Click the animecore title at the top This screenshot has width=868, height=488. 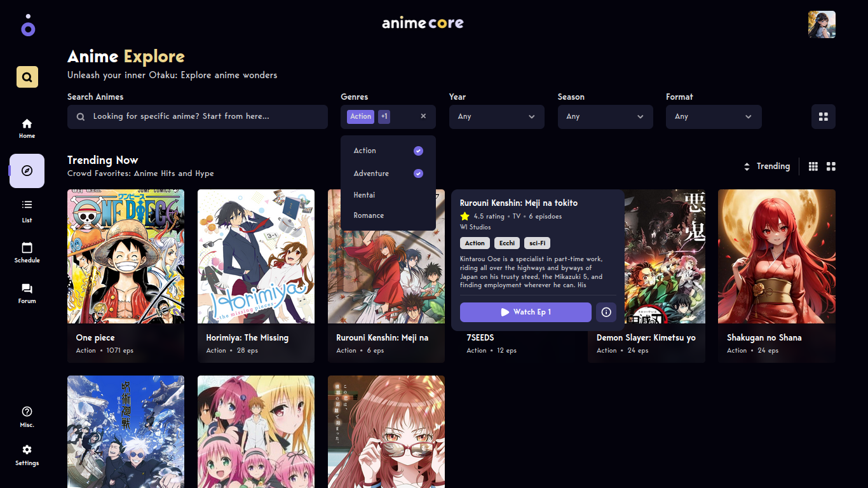click(423, 23)
